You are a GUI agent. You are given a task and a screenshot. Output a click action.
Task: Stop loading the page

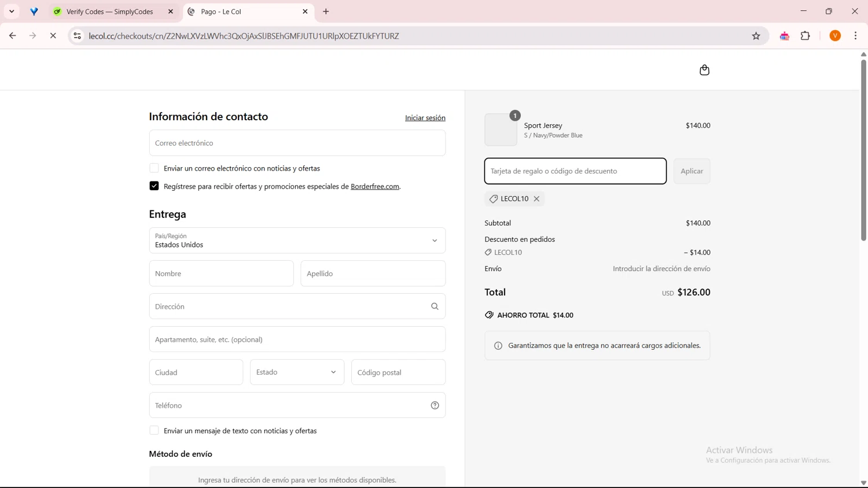tap(53, 36)
